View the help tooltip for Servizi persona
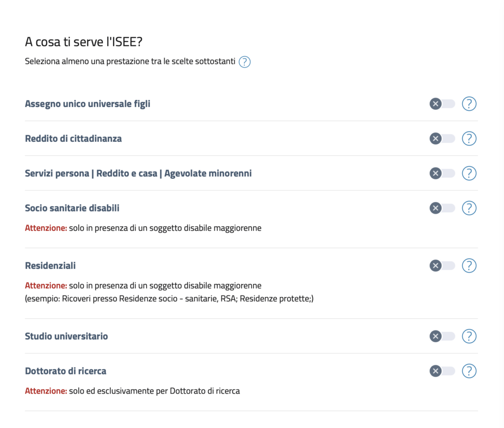 pyautogui.click(x=469, y=173)
